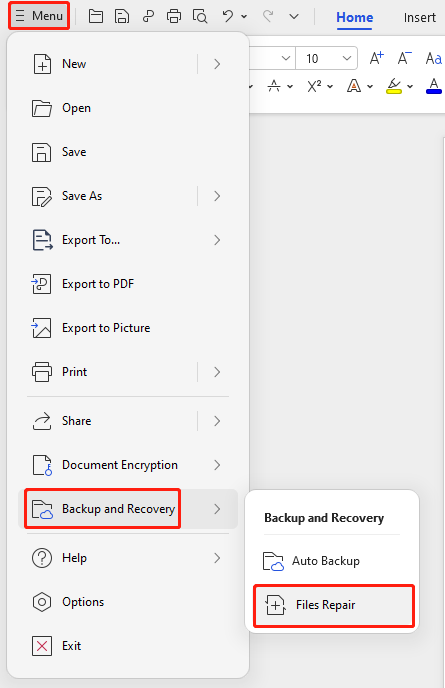Select Export To... menu entry
This screenshot has width=445, height=688.
point(128,240)
